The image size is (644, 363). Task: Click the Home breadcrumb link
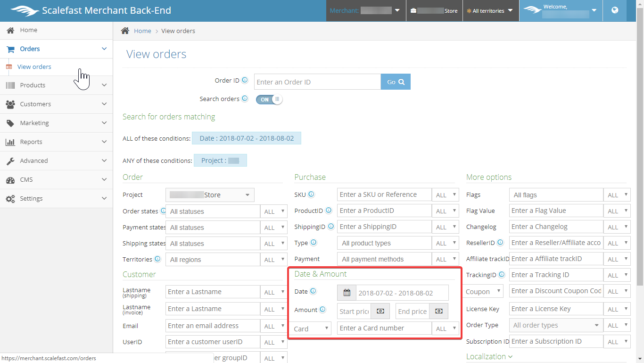click(142, 31)
